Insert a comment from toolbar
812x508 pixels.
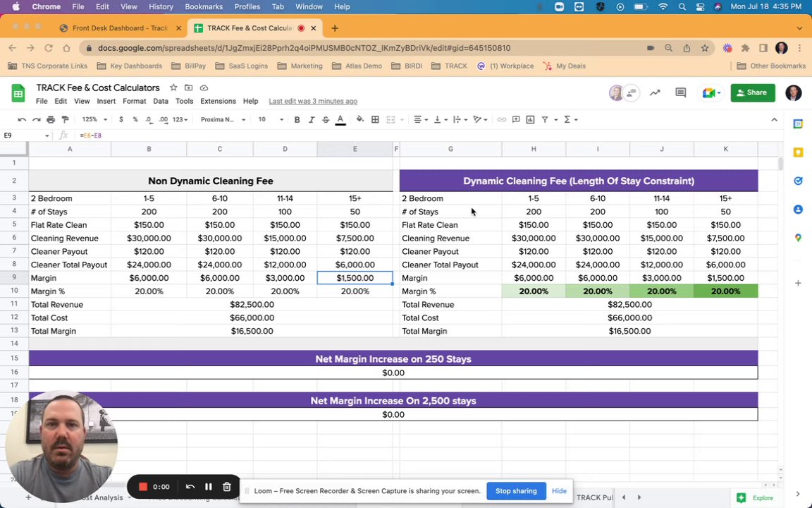click(x=516, y=120)
